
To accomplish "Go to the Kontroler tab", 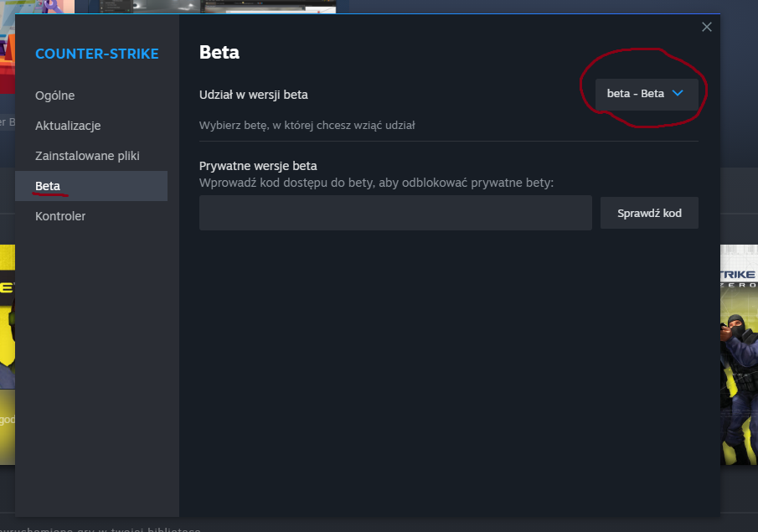I will click(x=91, y=216).
